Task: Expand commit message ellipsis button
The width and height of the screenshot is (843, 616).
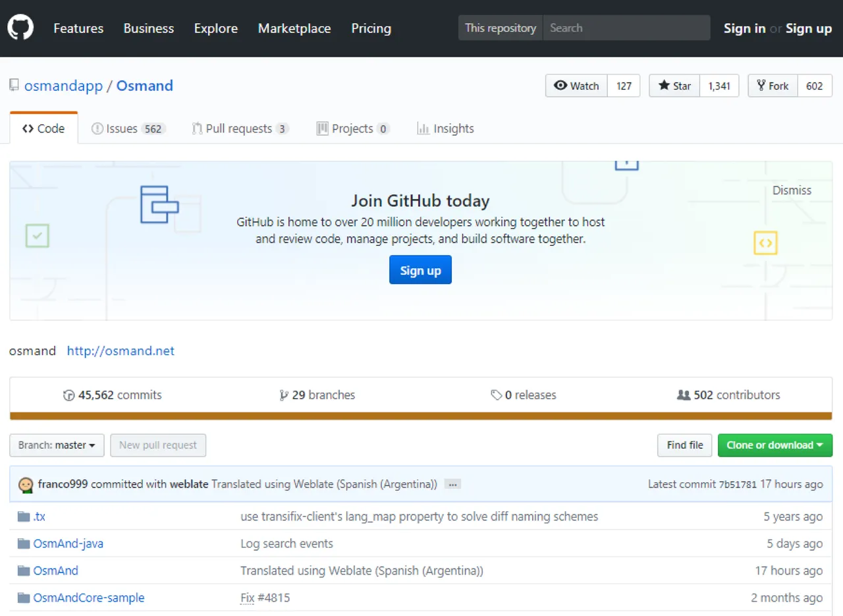Action: click(452, 484)
